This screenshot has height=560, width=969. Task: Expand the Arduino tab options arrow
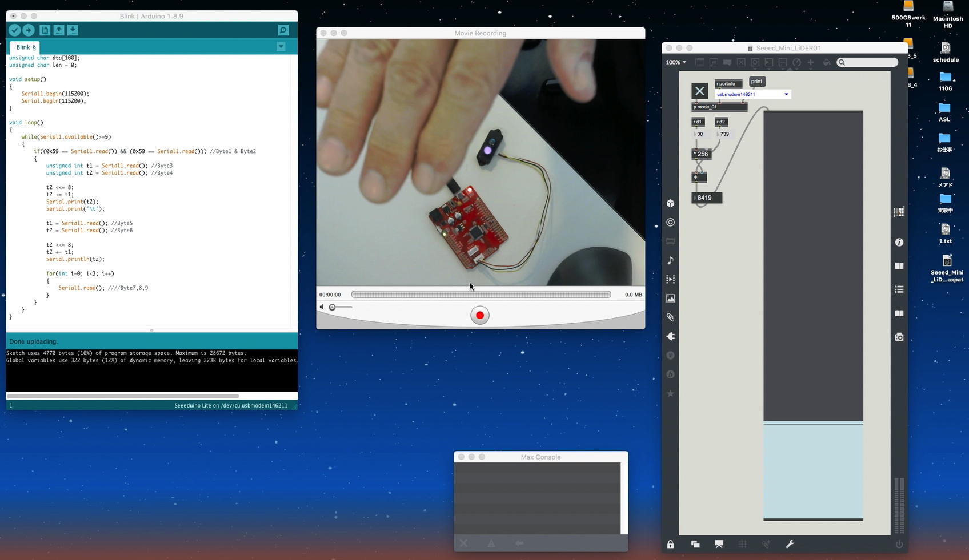(x=281, y=47)
